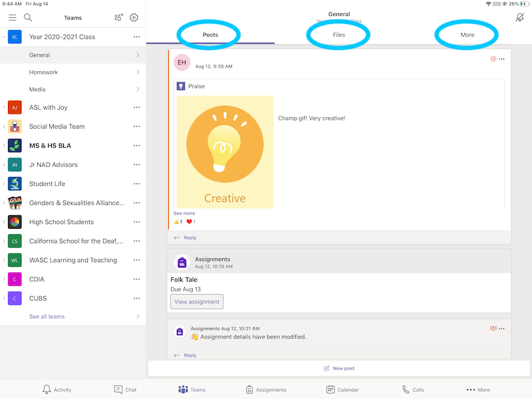This screenshot has height=399, width=532.
Task: Collapse the Year 2020-2021 Class team
Action: [4, 37]
